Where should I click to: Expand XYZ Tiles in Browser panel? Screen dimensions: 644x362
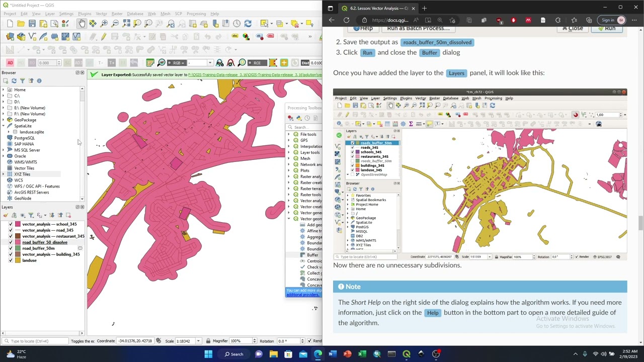4,174
